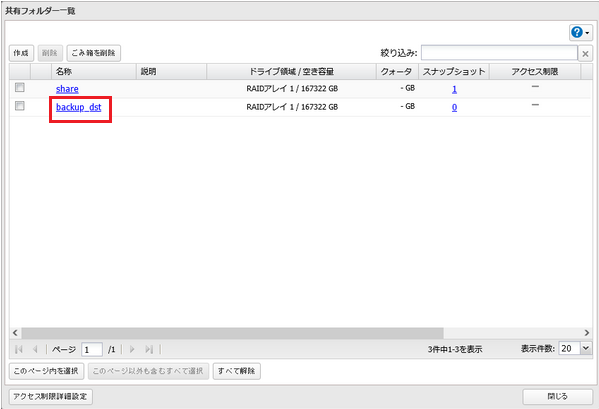Focus the 絞り込み filter input field
Screen dimensions: 599x409
499,53
